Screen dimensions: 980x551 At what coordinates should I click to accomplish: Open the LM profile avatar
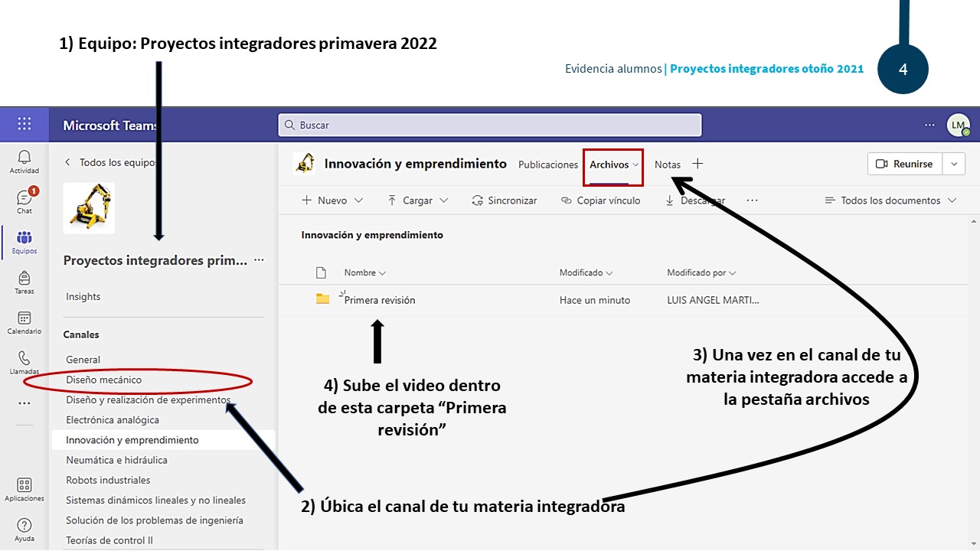coord(958,125)
